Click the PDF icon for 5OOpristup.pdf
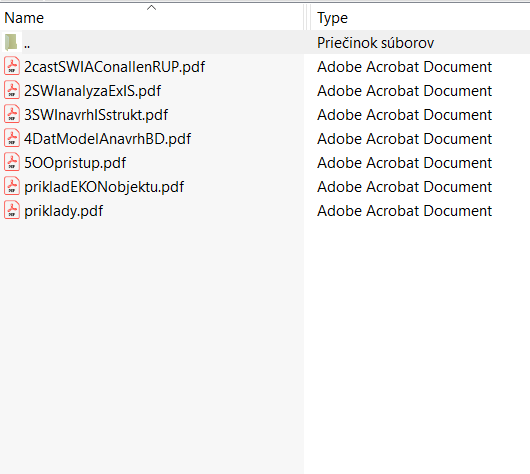The height and width of the screenshot is (474, 530). point(12,162)
